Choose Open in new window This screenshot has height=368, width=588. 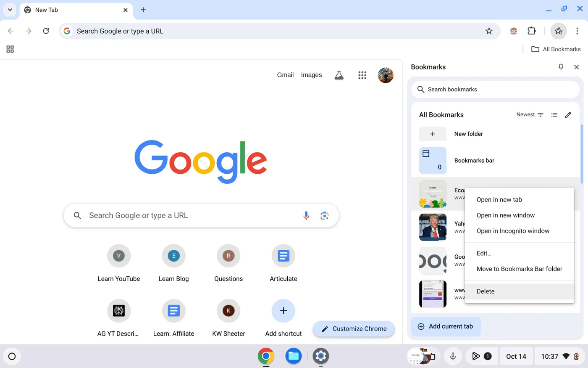click(x=520, y=215)
